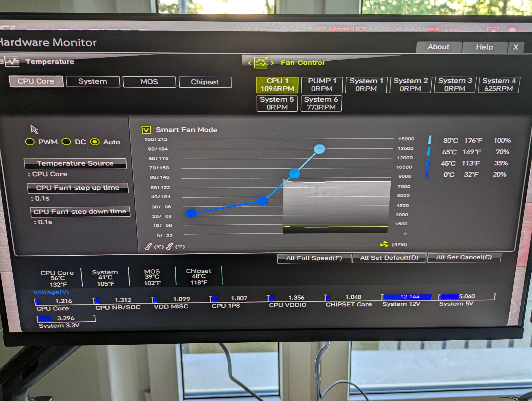The image size is (532, 401).
Task: Click the Fan Control graph icon
Action: (x=261, y=63)
